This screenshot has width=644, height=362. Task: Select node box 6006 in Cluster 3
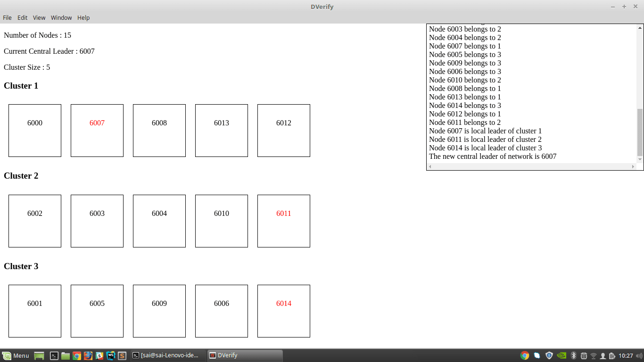[222, 311]
